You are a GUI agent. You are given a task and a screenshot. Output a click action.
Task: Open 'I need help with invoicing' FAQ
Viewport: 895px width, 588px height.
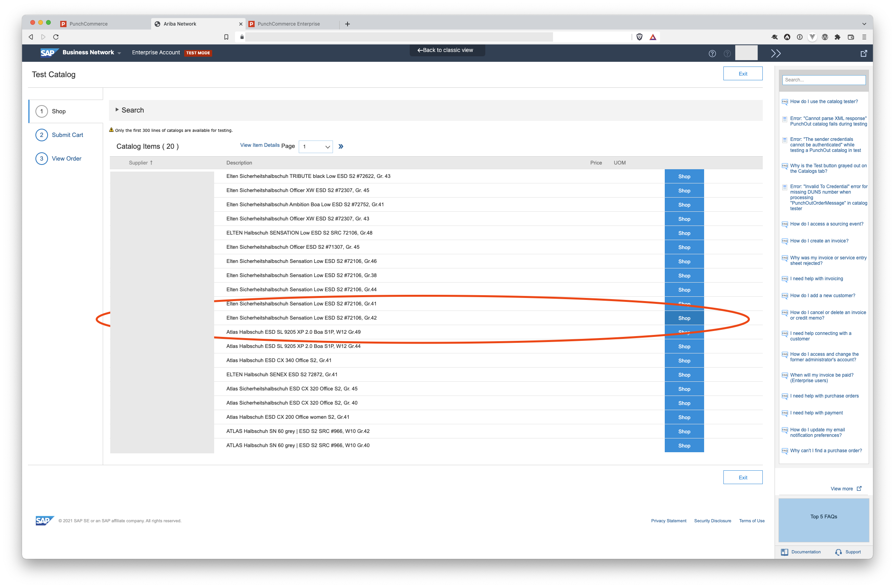817,279
